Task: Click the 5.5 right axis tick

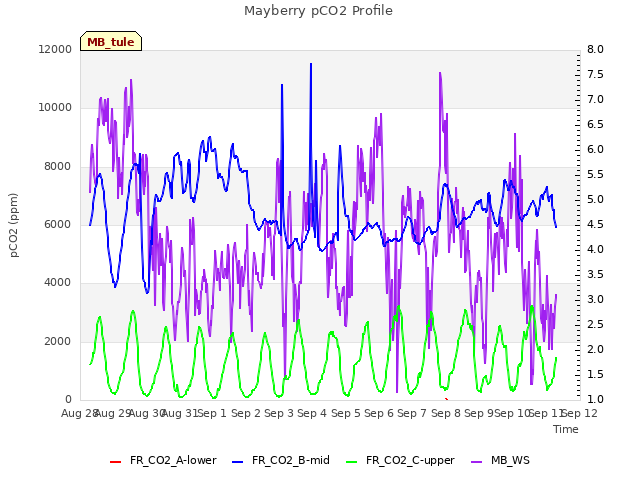Action: click(x=595, y=174)
